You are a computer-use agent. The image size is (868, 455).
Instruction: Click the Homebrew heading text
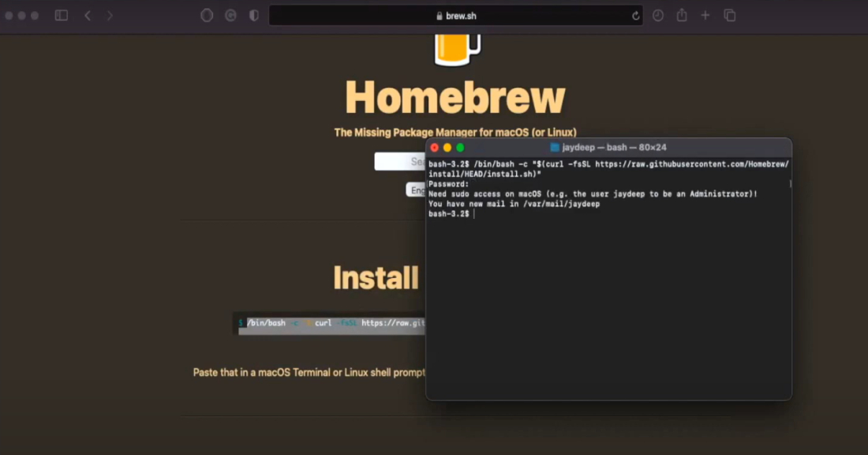455,97
